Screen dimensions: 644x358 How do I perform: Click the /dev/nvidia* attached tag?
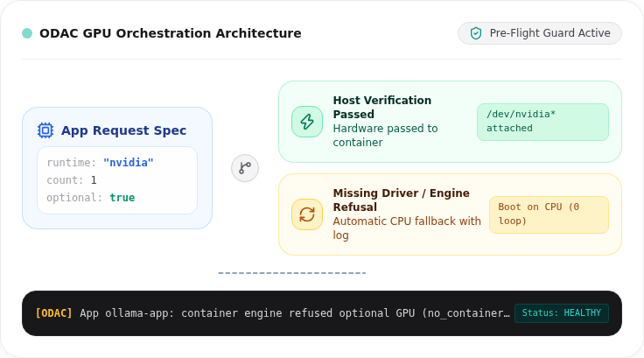point(542,122)
